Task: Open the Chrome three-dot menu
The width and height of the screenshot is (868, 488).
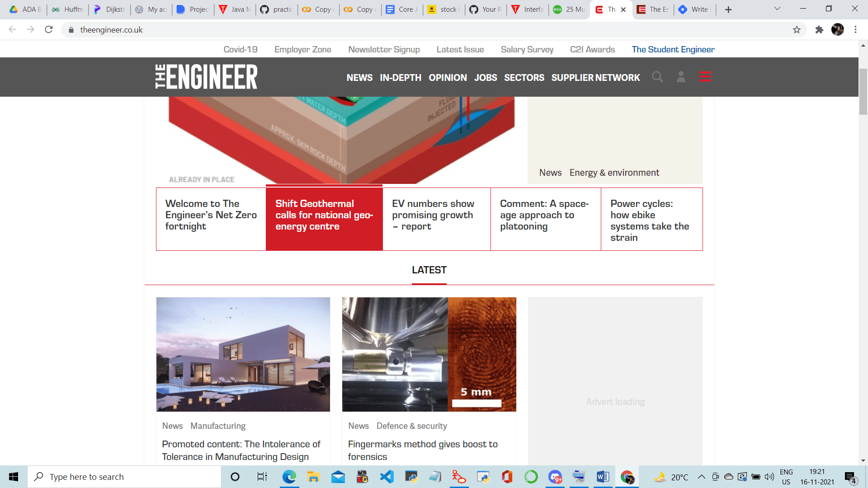Action: pyautogui.click(x=855, y=30)
